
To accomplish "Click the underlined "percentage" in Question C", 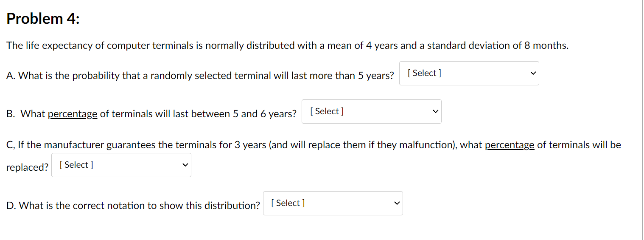I will click(510, 145).
